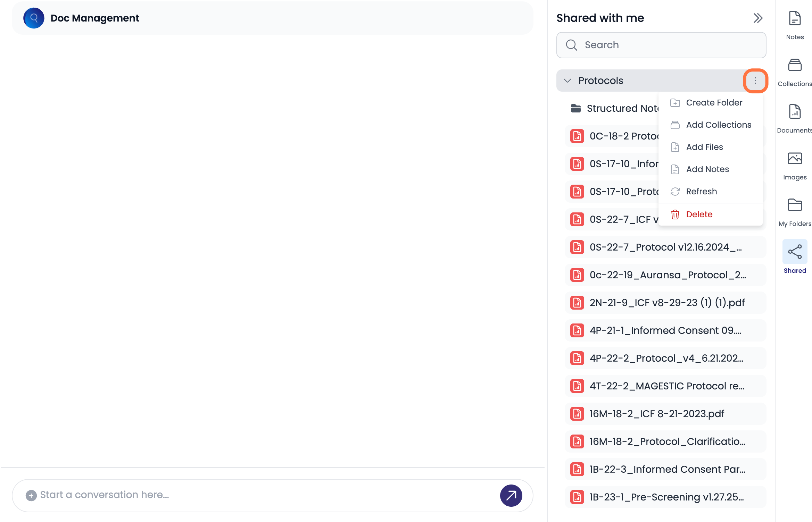Click the Doc Management logo icon
Viewport: 812px width, 522px height.
34,18
